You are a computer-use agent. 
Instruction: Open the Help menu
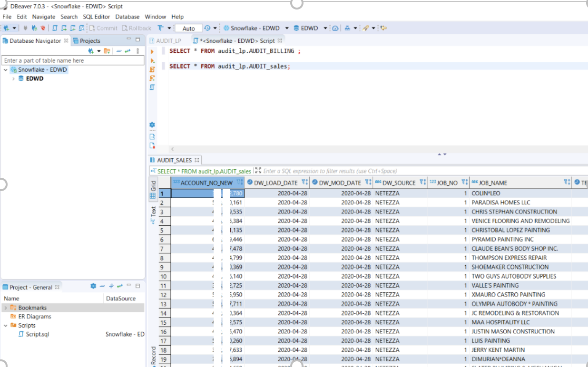(177, 17)
